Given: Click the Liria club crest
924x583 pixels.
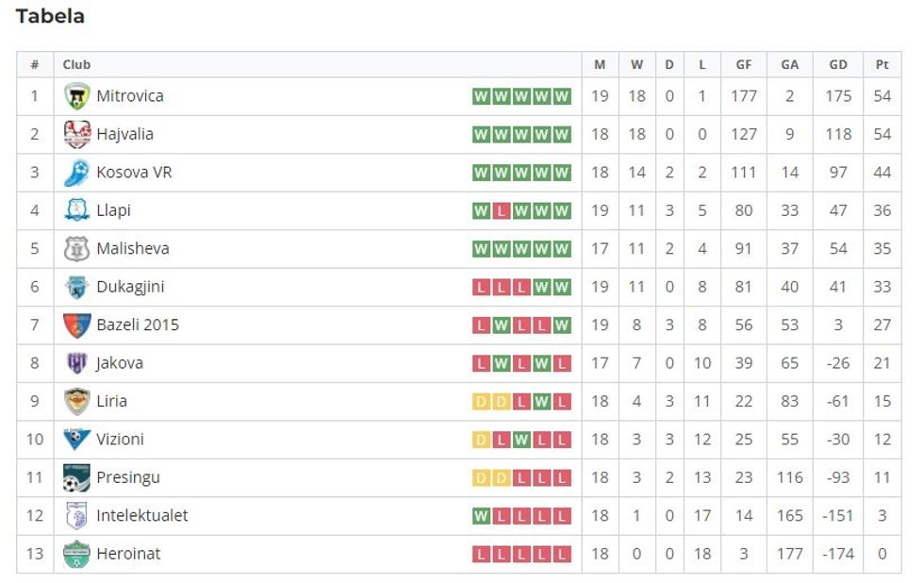Looking at the screenshot, I should coord(76,402).
